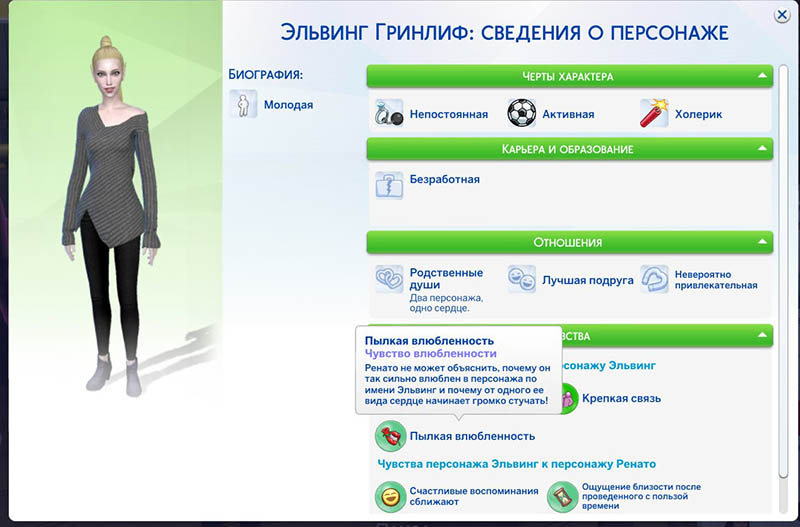
Task: Collapse the Карьера и образование section arrow
Action: pyautogui.click(x=762, y=148)
